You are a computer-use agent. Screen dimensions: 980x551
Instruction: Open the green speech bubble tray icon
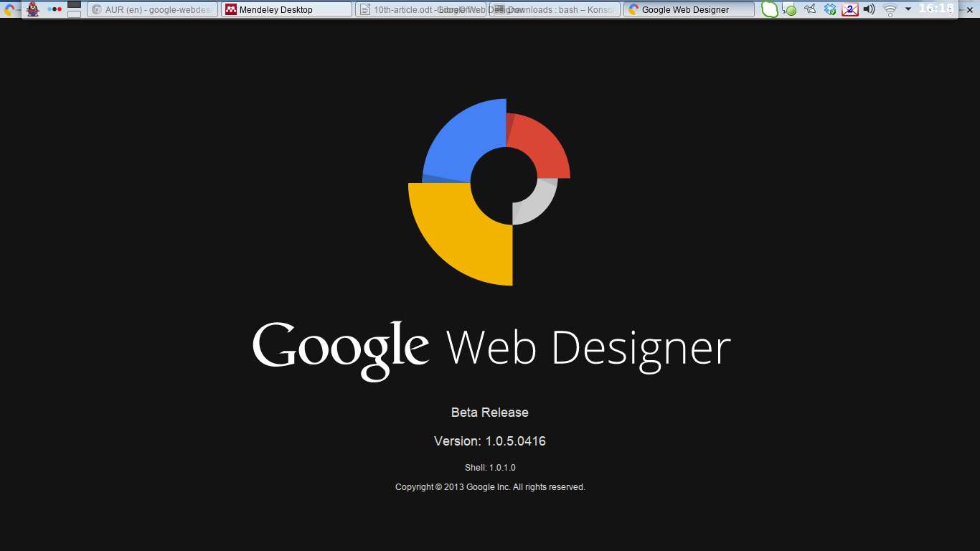click(x=769, y=9)
